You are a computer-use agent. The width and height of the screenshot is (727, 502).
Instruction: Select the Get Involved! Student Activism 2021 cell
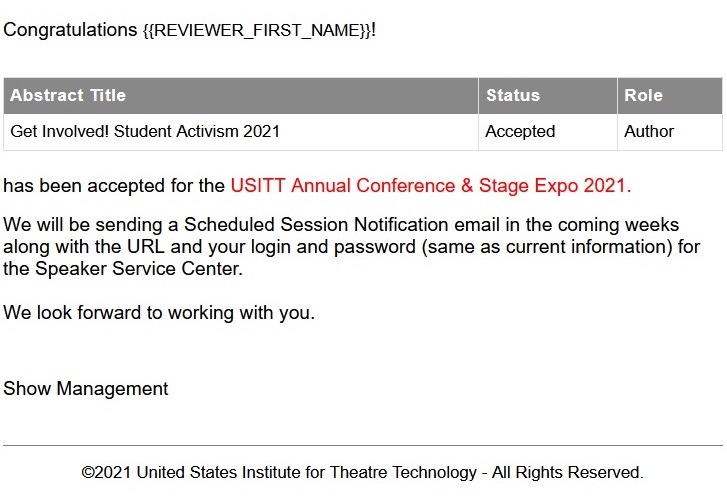click(241, 132)
